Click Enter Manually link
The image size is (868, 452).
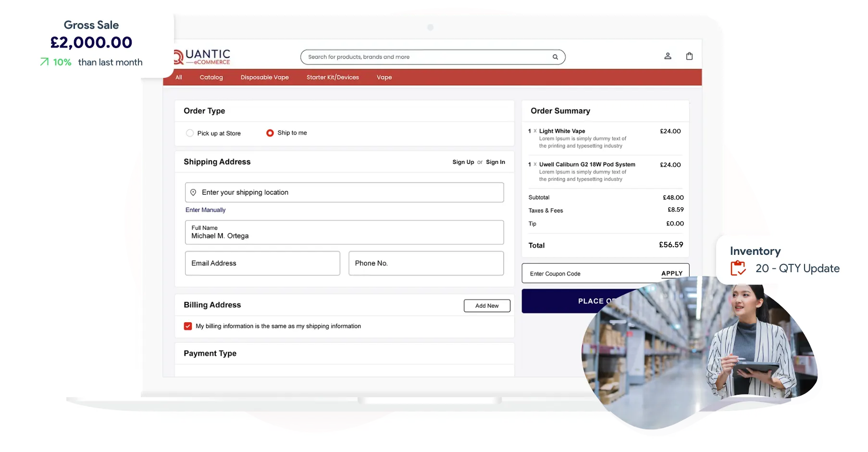tap(205, 210)
